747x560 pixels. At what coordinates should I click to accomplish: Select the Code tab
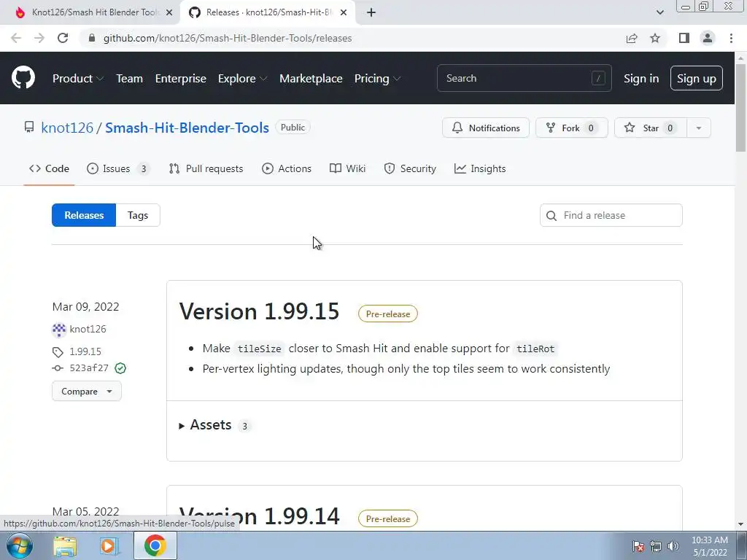click(49, 168)
